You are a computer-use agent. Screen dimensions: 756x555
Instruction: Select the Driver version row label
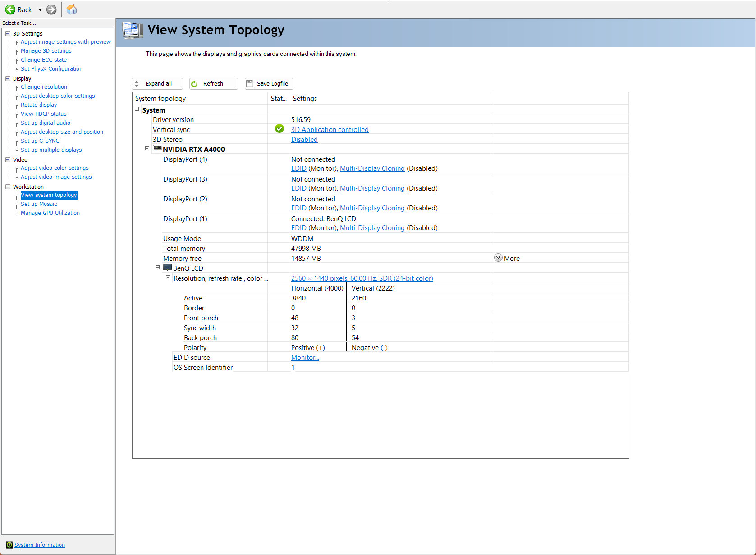(173, 120)
